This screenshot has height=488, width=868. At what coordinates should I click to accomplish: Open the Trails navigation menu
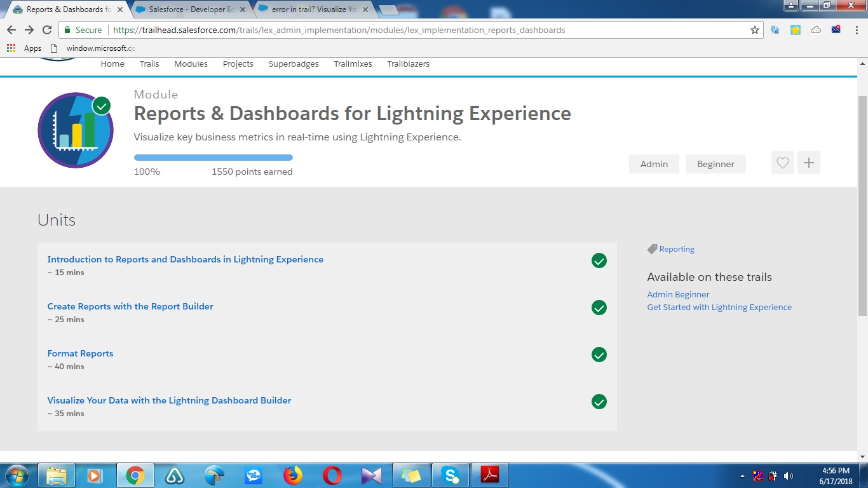(x=149, y=64)
